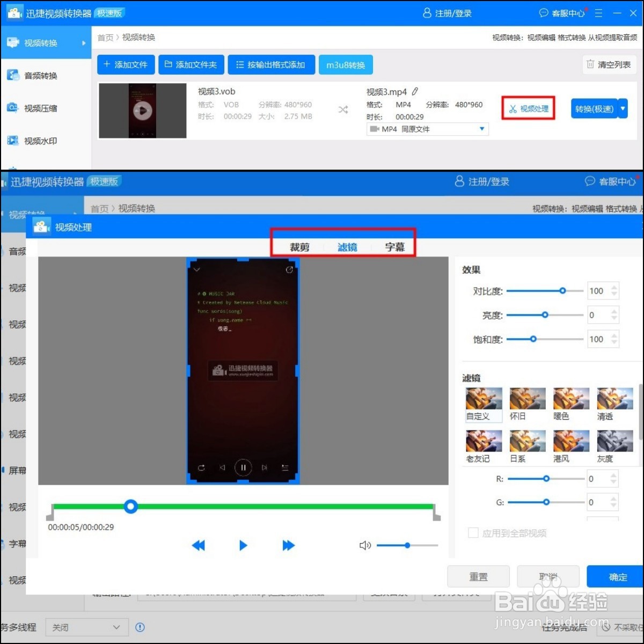Click the 清空列表 trash button

pos(609,64)
